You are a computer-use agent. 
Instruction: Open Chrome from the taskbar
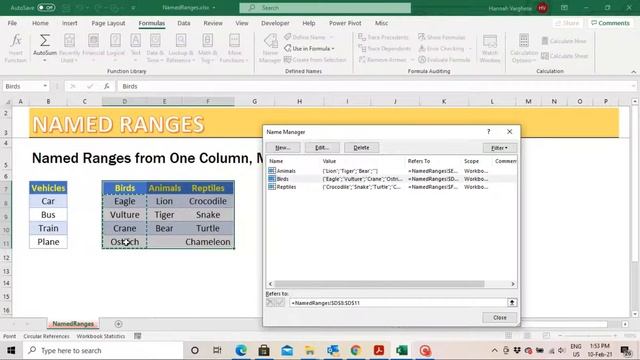click(356, 350)
